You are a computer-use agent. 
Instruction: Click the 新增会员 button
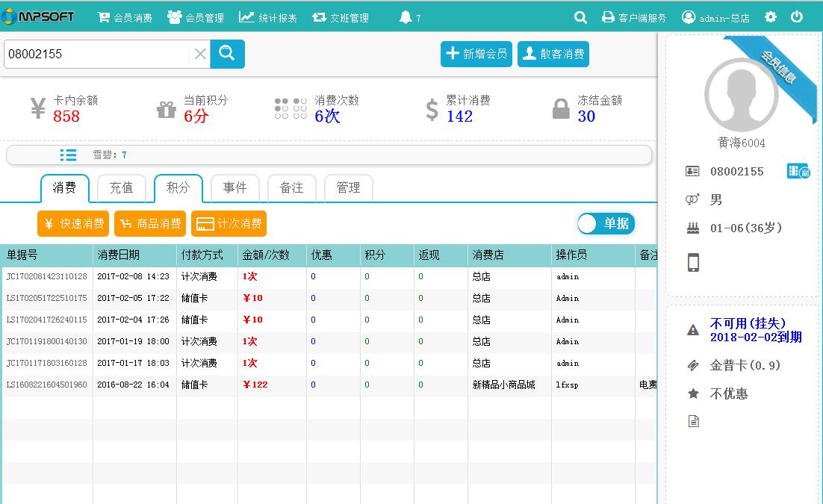click(x=476, y=54)
